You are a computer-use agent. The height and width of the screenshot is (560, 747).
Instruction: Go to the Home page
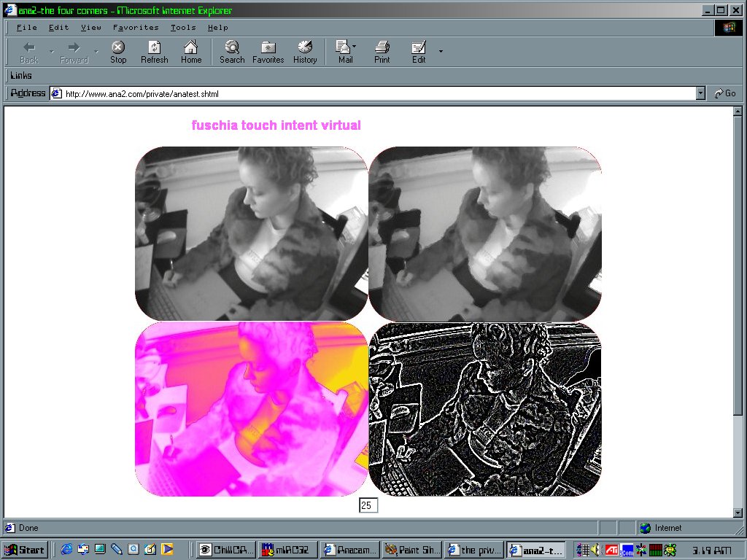(191, 52)
